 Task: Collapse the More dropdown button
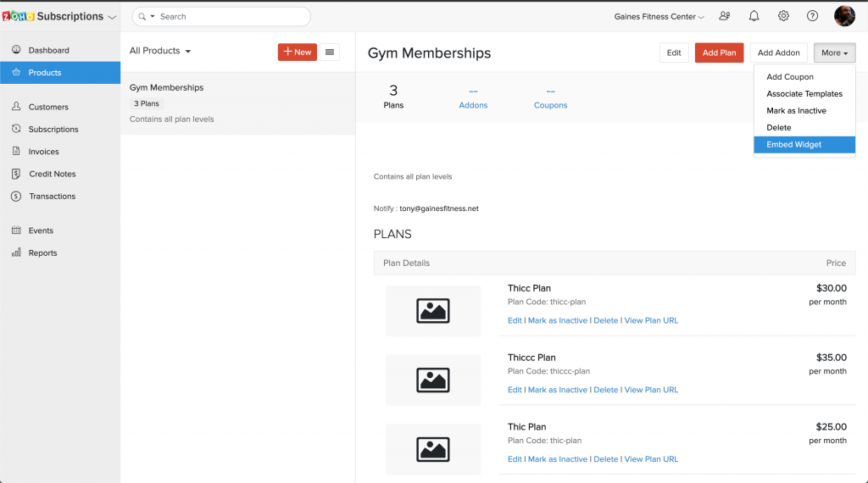(x=834, y=53)
